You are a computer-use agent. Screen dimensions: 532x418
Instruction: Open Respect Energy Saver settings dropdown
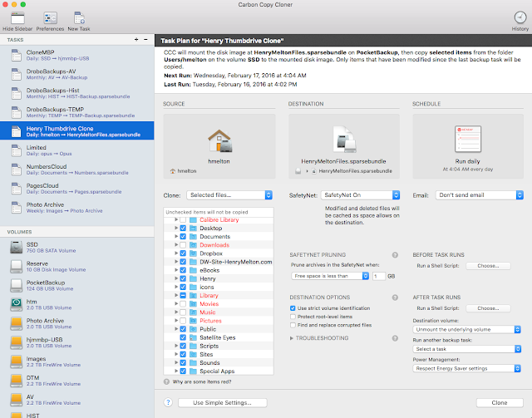467,368
